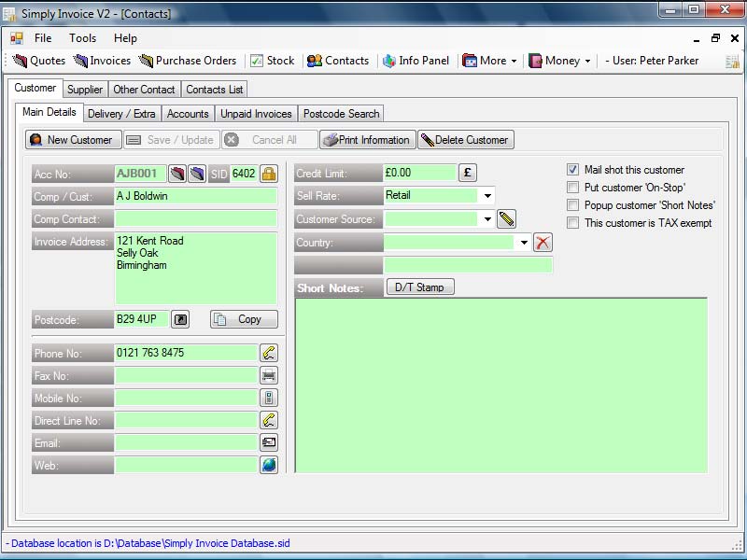Click the database location status bar text
This screenshot has height=560, width=747.
148,543
